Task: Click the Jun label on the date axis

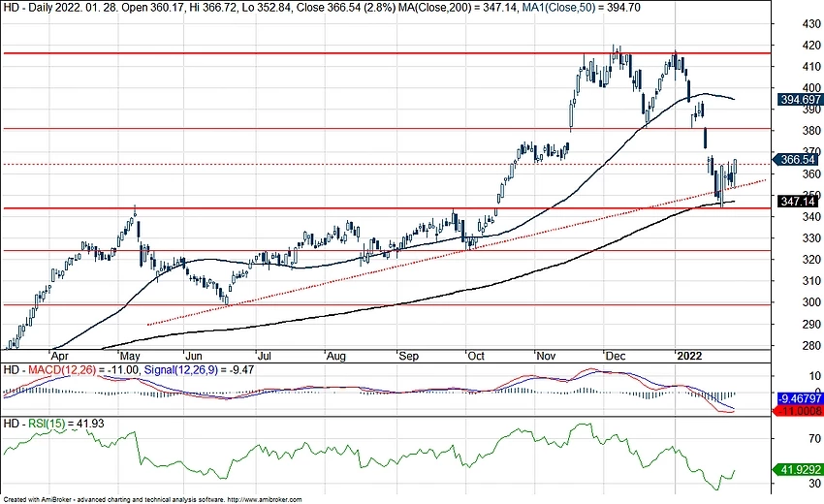Action: coord(195,356)
